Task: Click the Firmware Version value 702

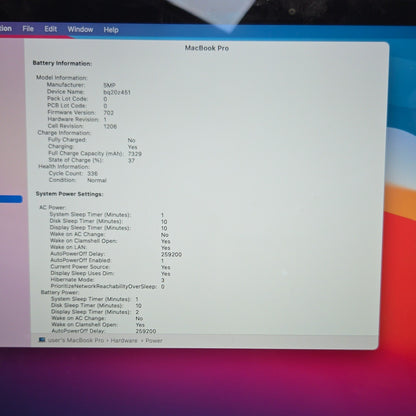Action: (108, 113)
